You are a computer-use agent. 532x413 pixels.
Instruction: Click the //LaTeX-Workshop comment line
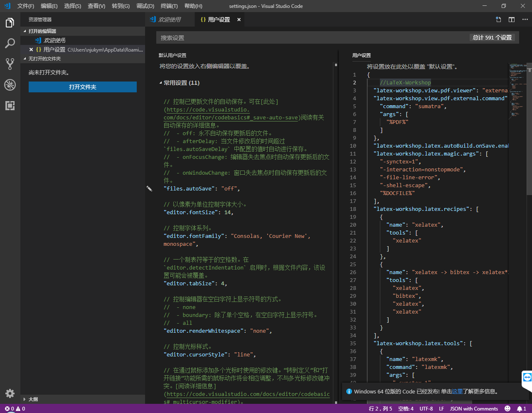tap(405, 82)
